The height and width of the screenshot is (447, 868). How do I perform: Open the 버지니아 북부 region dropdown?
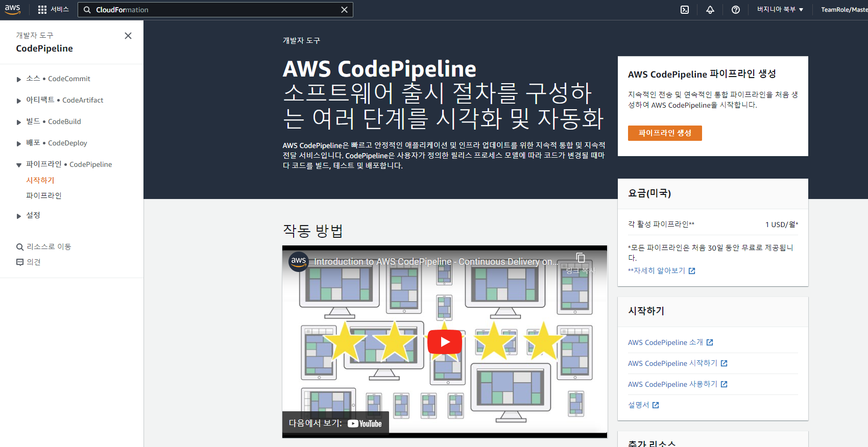780,10
